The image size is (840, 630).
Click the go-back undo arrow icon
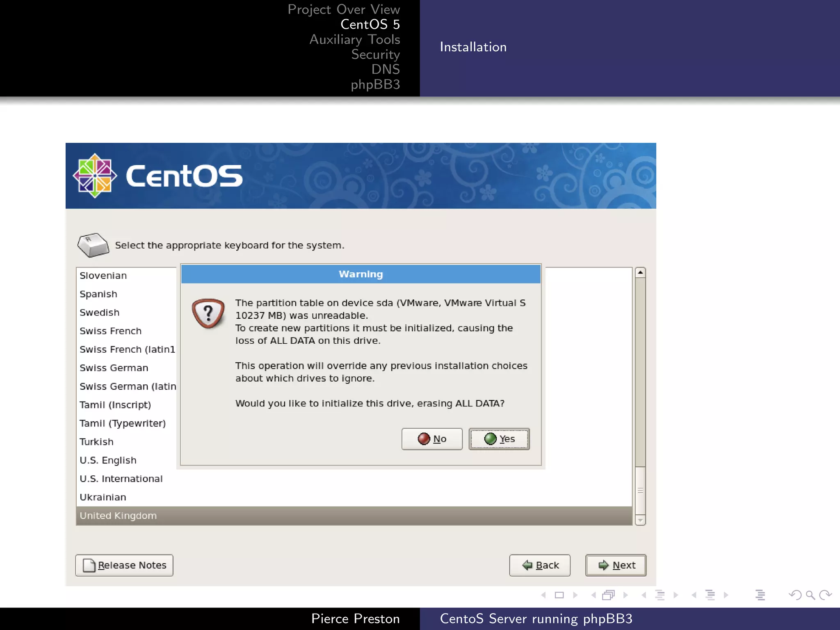[x=795, y=595]
